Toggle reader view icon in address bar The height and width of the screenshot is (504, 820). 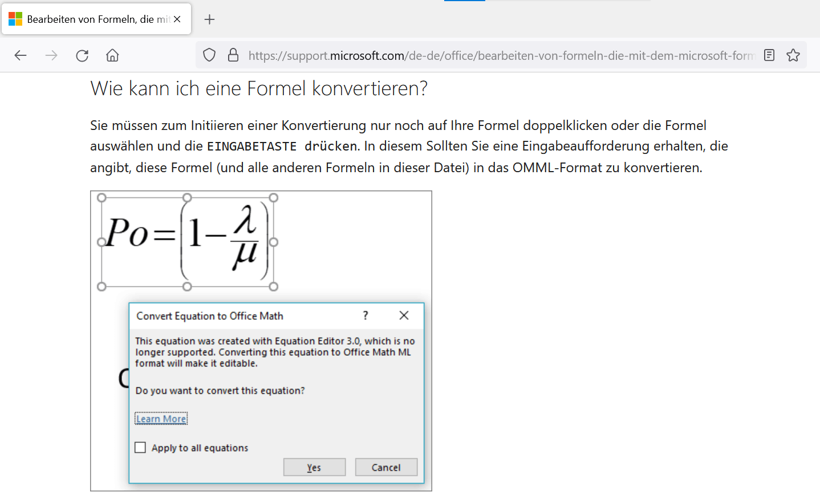pyautogui.click(x=769, y=55)
